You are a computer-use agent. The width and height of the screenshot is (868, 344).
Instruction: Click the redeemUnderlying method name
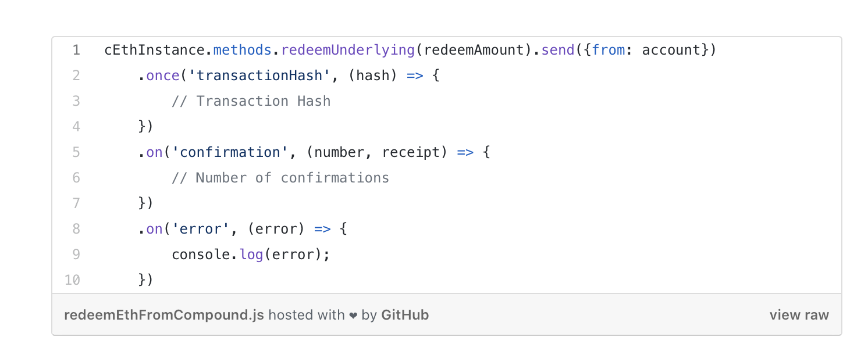348,50
